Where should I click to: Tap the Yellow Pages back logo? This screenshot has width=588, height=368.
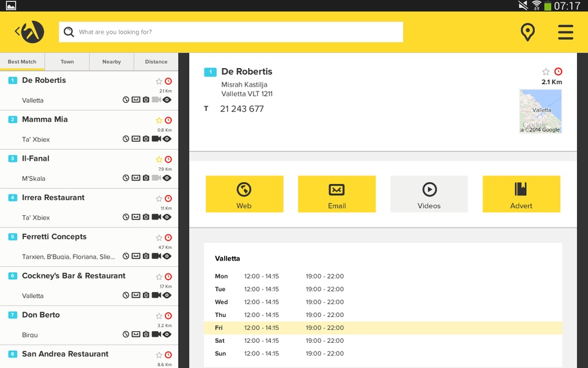(x=29, y=31)
